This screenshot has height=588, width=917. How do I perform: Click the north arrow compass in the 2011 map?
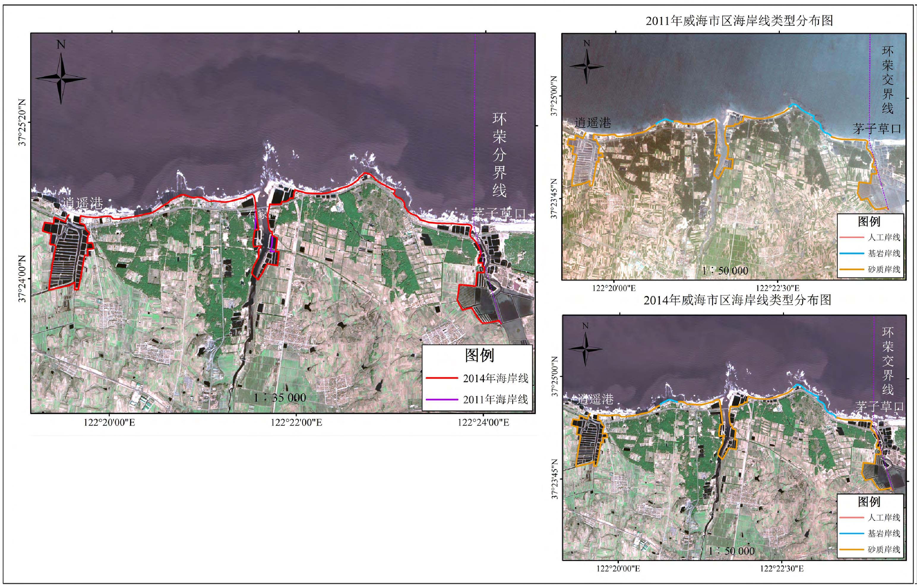click(x=587, y=67)
